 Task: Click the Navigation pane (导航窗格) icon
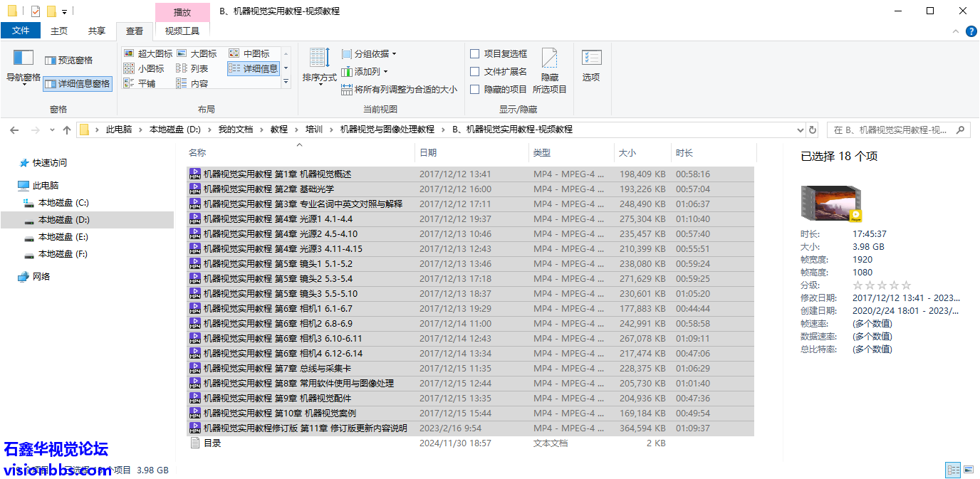(24, 58)
